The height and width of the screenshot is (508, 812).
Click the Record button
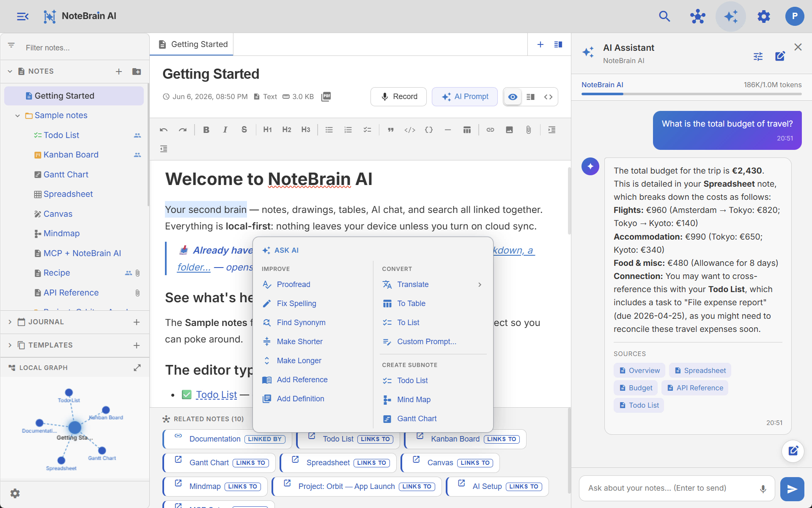[x=398, y=97]
